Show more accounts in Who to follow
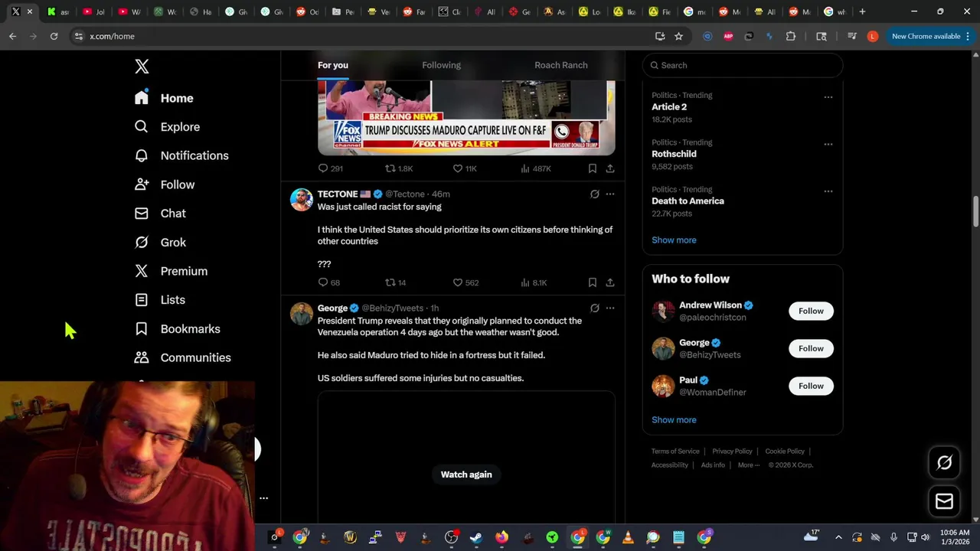The height and width of the screenshot is (551, 980). (674, 420)
